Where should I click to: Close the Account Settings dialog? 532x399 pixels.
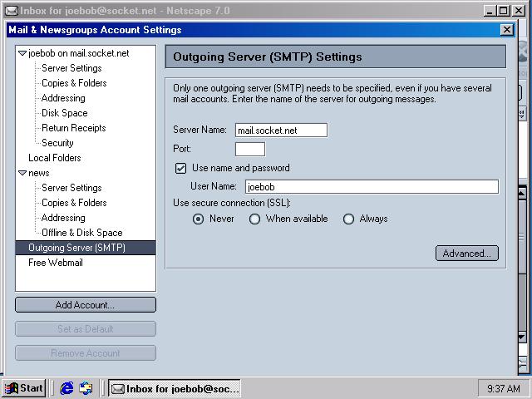507,30
